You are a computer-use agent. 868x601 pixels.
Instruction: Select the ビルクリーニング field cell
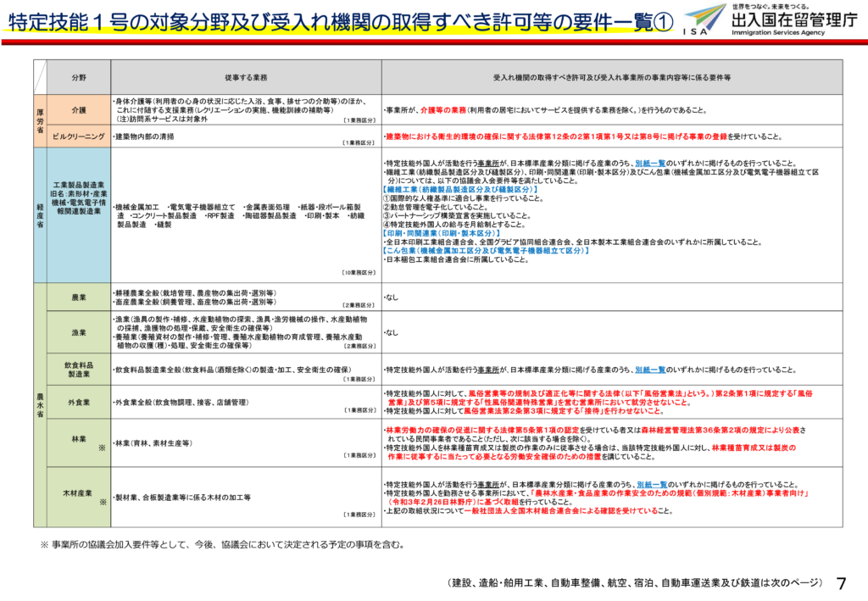pos(78,136)
